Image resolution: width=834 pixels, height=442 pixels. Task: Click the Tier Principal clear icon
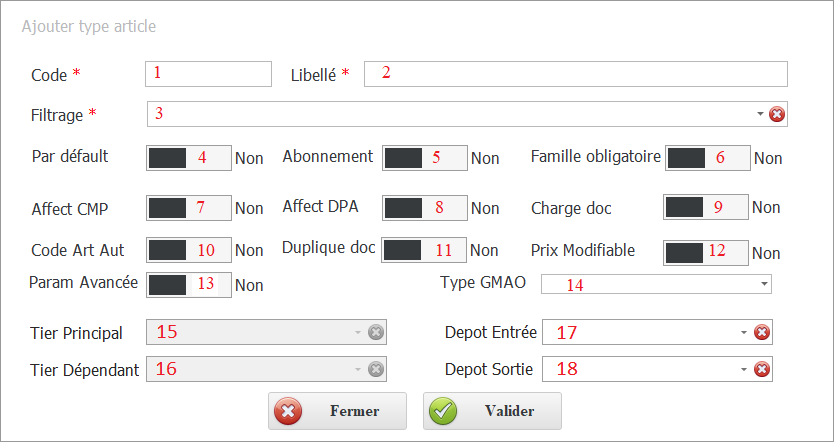[x=375, y=332]
